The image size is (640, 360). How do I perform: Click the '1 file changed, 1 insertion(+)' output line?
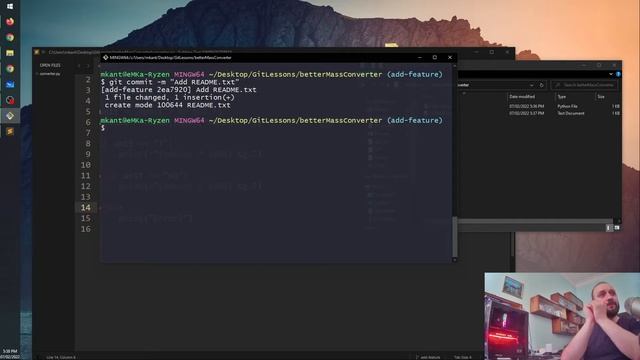tap(169, 98)
